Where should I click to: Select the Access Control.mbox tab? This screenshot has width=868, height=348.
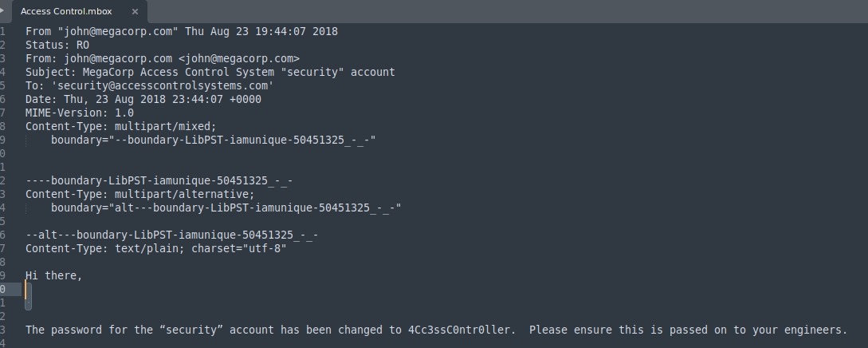66,12
